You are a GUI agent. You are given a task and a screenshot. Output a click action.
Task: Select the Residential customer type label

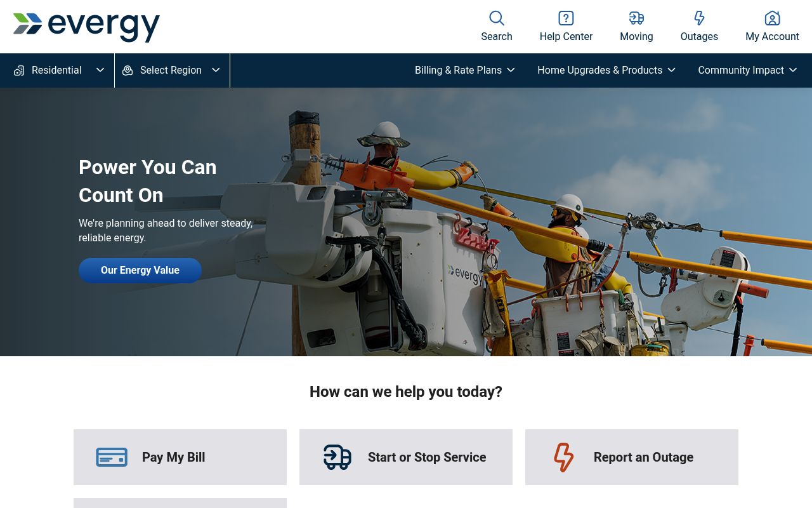point(56,70)
